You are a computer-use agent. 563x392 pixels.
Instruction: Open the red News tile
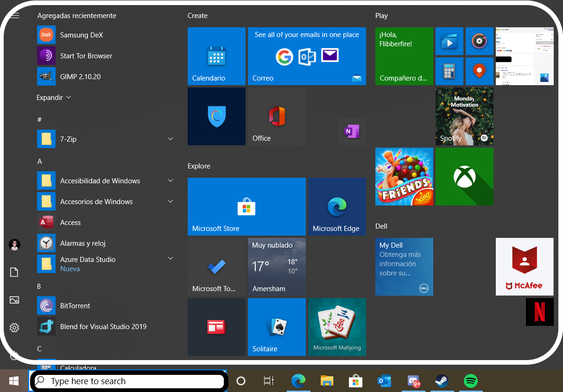216,327
